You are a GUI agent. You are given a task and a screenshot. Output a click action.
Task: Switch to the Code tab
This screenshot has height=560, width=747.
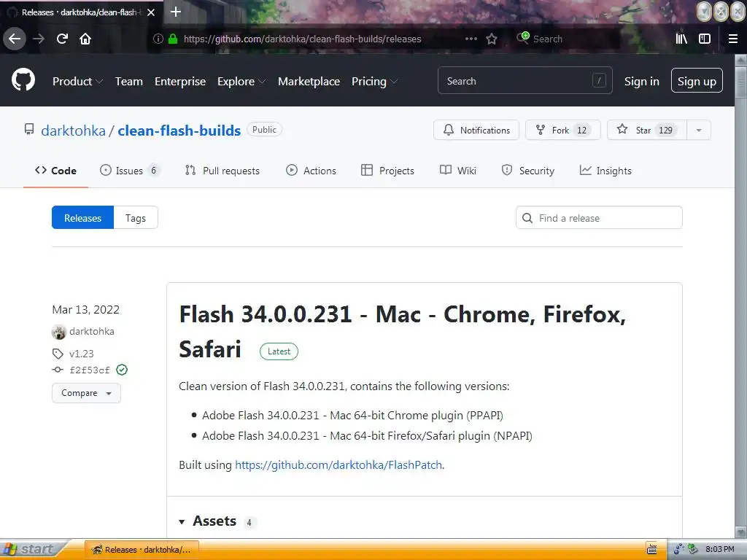coord(55,171)
